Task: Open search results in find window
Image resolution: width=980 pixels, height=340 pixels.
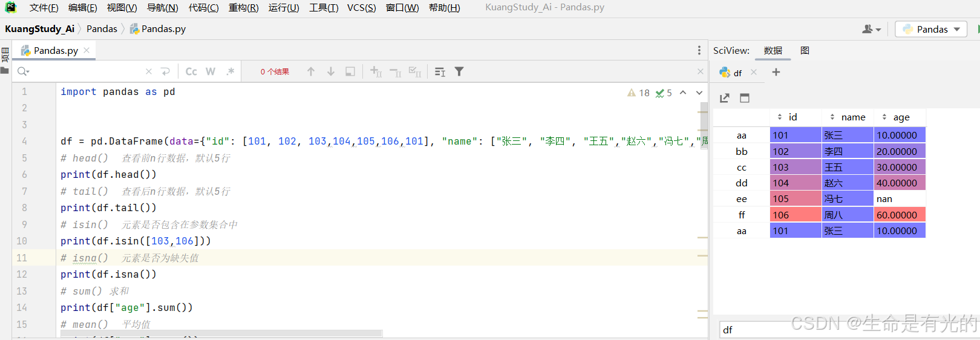Action: [440, 71]
